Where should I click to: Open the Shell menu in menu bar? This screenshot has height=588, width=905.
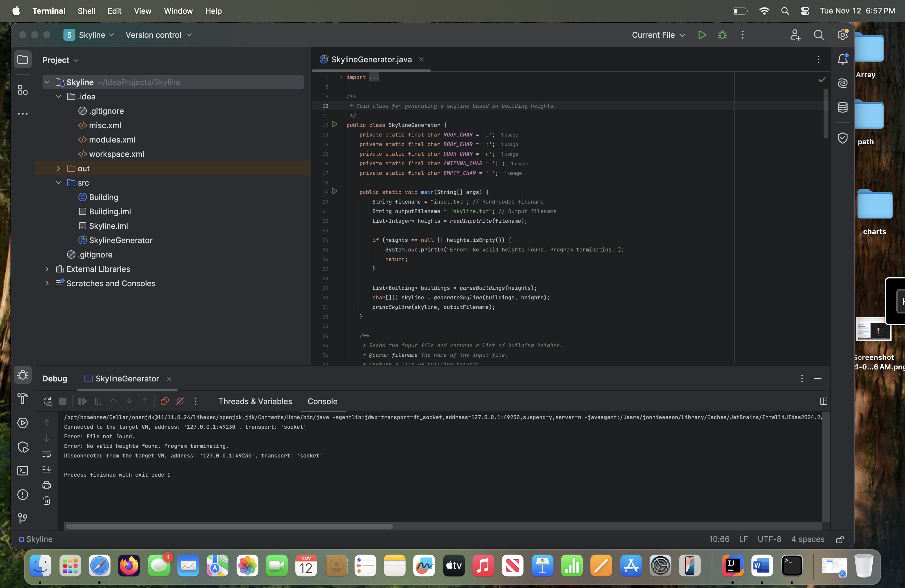tap(86, 11)
